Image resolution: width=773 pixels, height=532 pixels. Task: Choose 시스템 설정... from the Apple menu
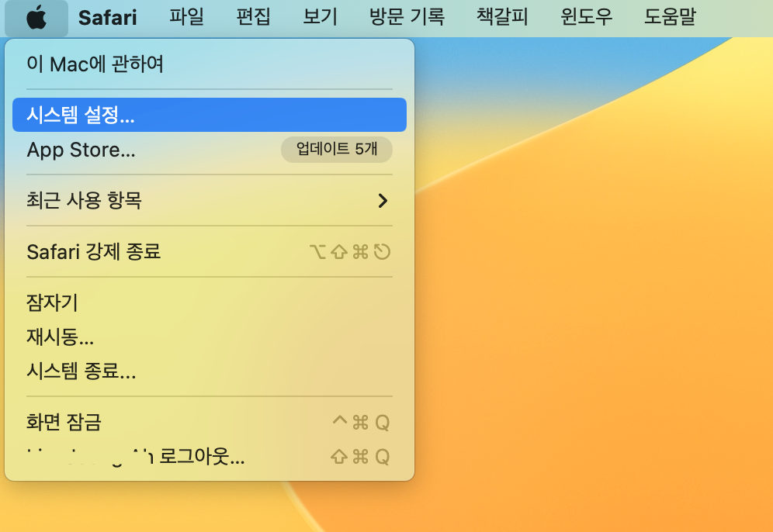[x=210, y=115]
